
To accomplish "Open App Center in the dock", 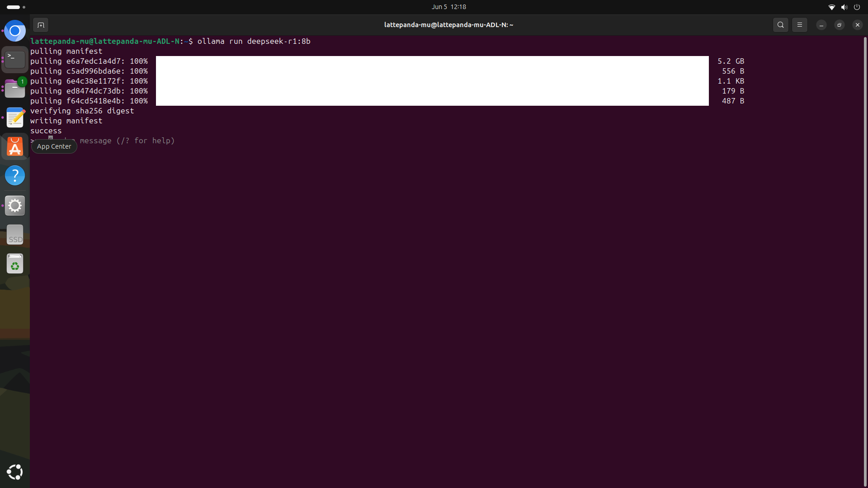I will [x=15, y=146].
